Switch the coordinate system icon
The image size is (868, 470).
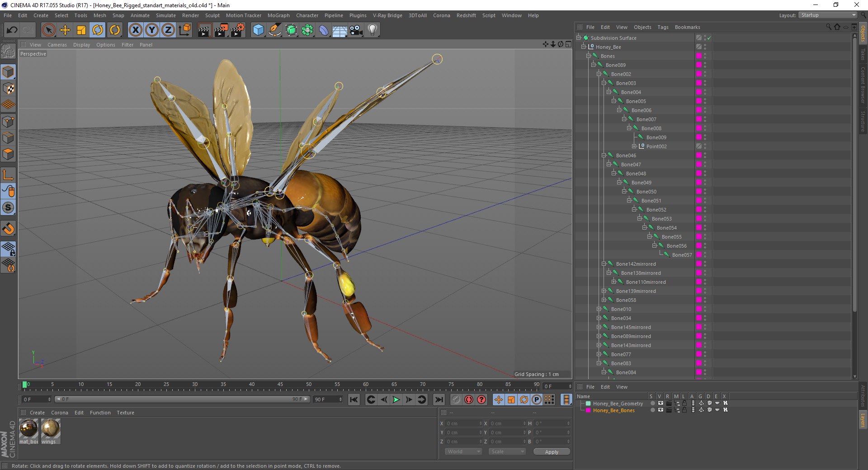(184, 30)
